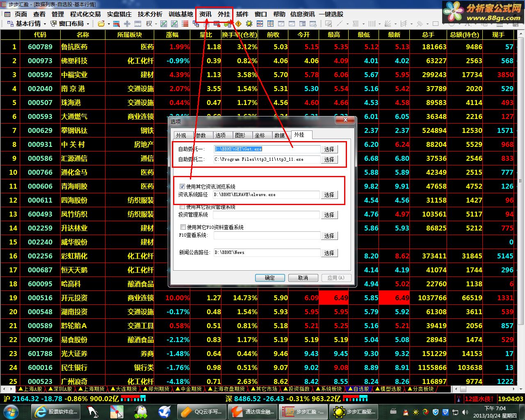
Task: Click stock code 600016
Action: click(40, 367)
